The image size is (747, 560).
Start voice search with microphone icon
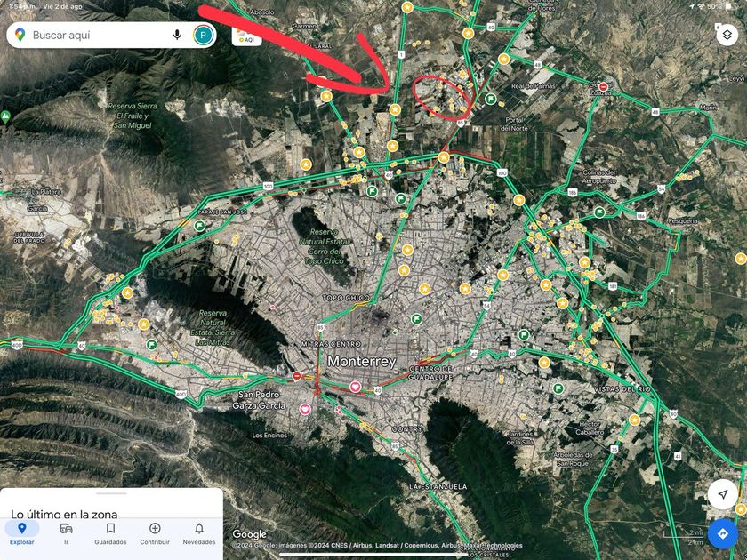(x=177, y=35)
